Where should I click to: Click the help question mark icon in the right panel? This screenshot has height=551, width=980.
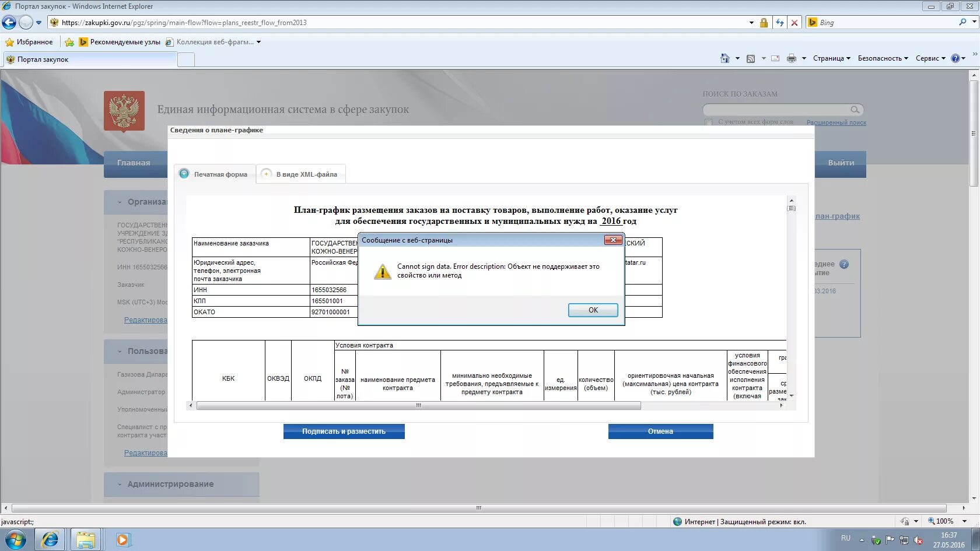[843, 265]
